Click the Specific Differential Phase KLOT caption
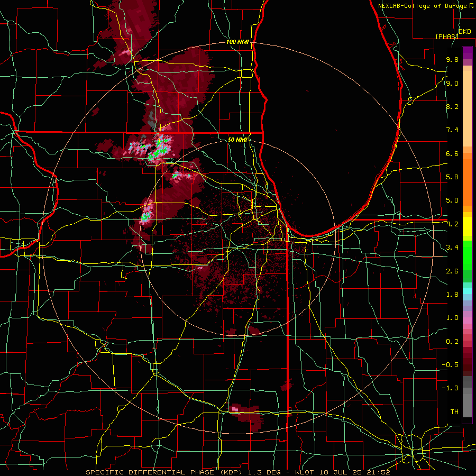This screenshot has height=476, width=476. [x=237, y=472]
